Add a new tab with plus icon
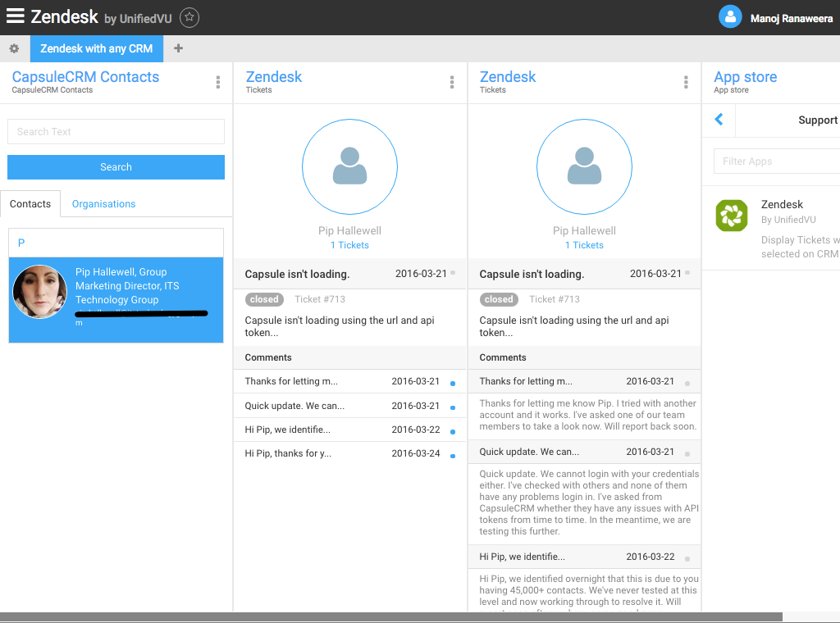Viewport: 840px width, 623px height. coord(178,48)
